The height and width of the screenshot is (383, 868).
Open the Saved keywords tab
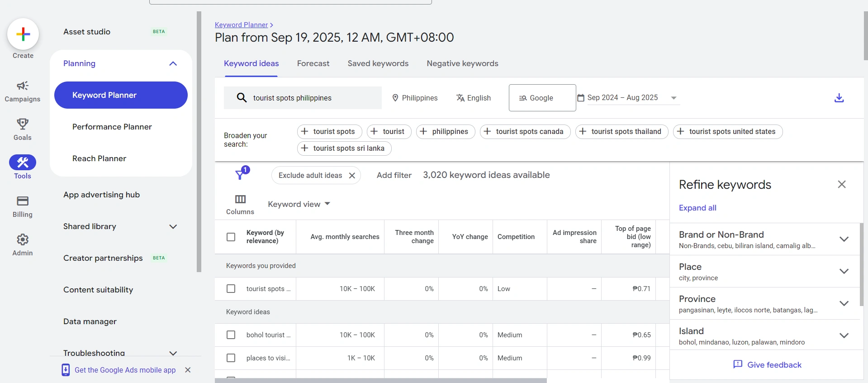tap(378, 63)
